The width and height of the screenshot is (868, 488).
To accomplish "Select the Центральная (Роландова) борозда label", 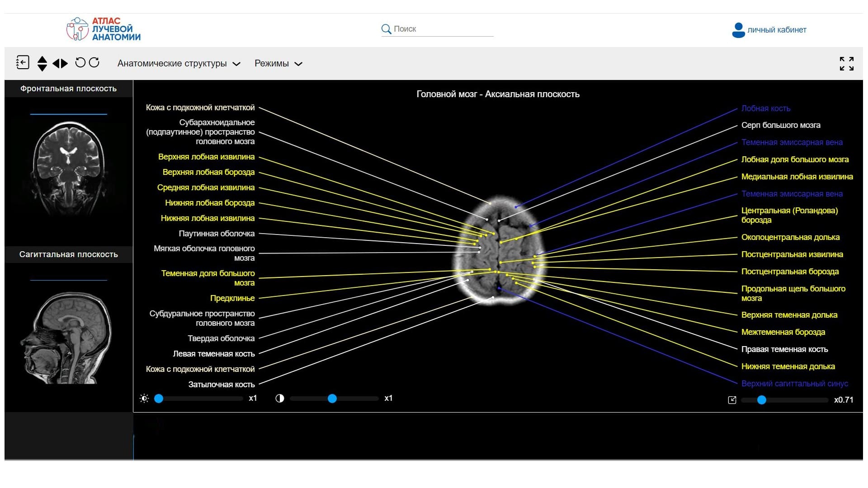I will pyautogui.click(x=789, y=215).
